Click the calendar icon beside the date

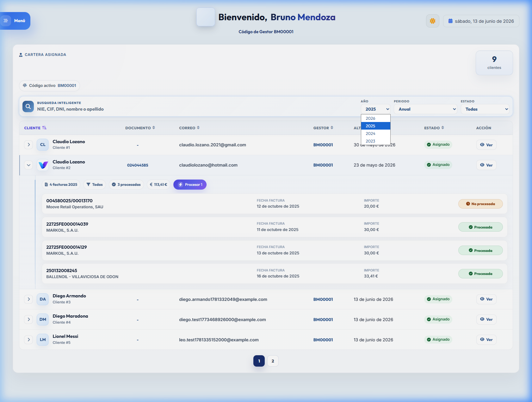click(x=450, y=21)
